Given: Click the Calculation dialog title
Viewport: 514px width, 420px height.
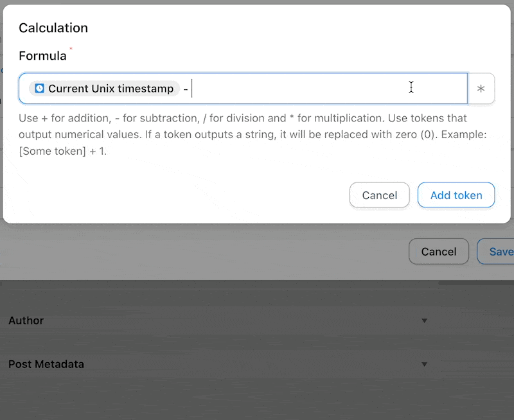Looking at the screenshot, I should pyautogui.click(x=53, y=28).
